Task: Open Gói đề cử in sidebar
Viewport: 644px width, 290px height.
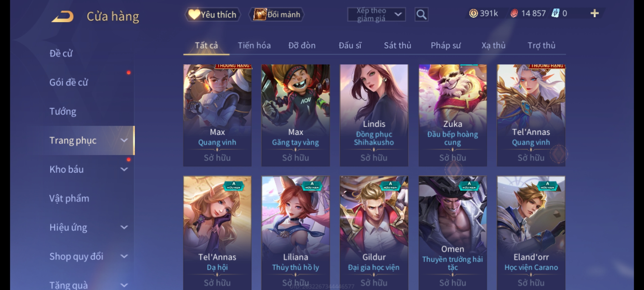Action: click(x=69, y=82)
